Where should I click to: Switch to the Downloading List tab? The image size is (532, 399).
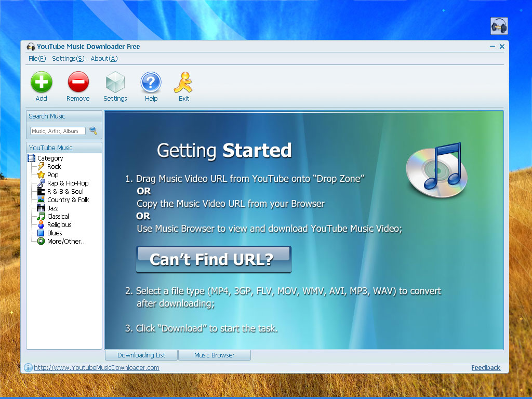click(141, 355)
